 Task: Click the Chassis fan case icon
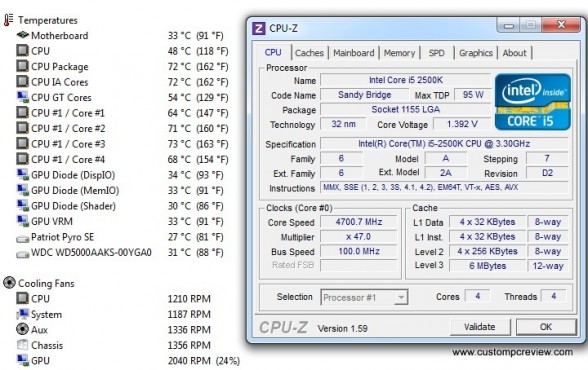pyautogui.click(x=22, y=345)
